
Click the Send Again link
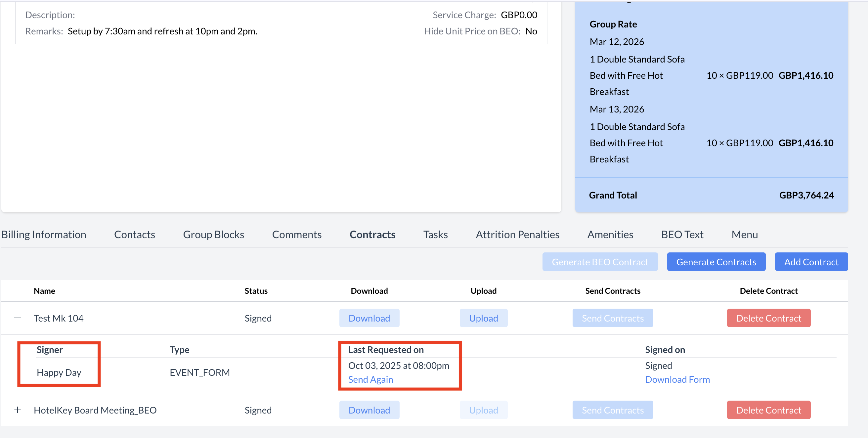370,379
